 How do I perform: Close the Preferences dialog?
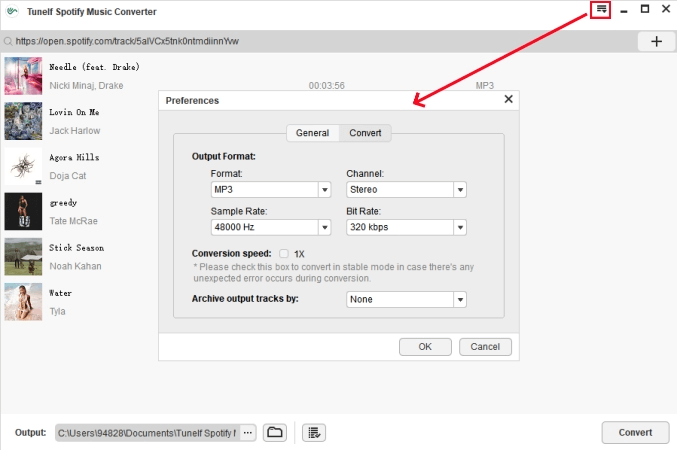508,100
